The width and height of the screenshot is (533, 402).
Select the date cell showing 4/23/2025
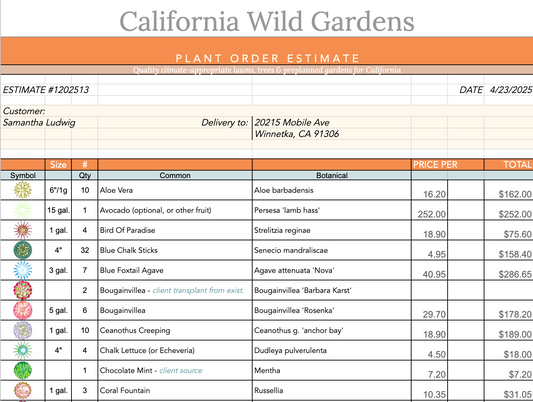click(x=509, y=90)
